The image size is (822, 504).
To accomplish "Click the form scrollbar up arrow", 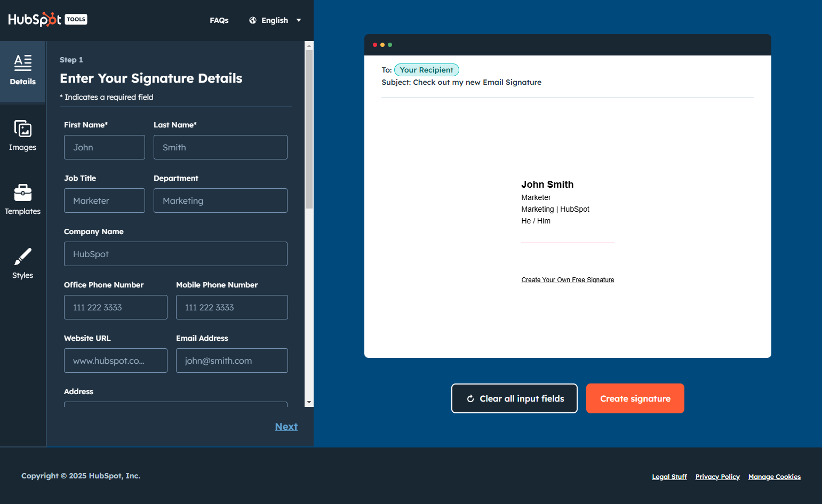I will pos(309,46).
